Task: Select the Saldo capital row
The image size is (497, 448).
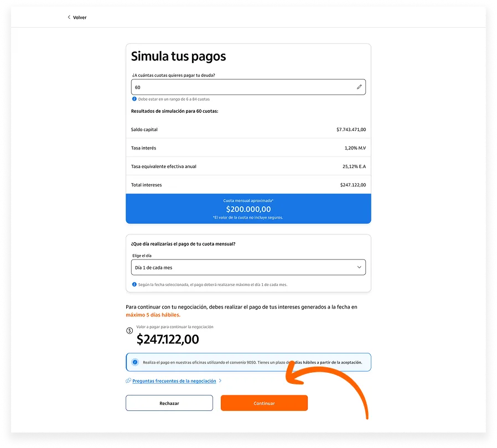Action: pos(248,129)
